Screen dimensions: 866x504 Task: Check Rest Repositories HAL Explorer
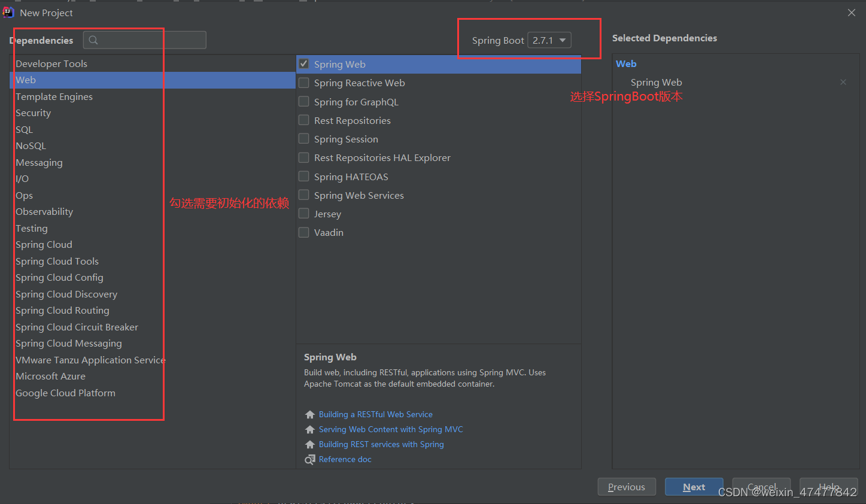[304, 157]
